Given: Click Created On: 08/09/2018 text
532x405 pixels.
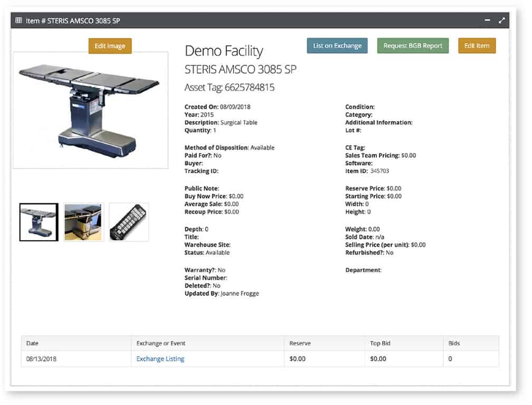Looking at the screenshot, I should 217,107.
